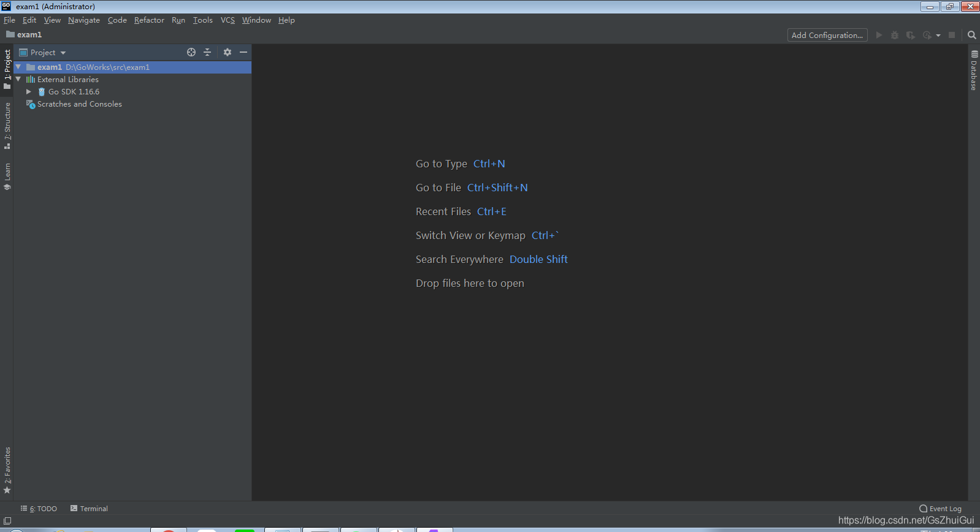The height and width of the screenshot is (532, 980).
Task: Click the Ctrl+Shift+N shortcut text
Action: [497, 188]
